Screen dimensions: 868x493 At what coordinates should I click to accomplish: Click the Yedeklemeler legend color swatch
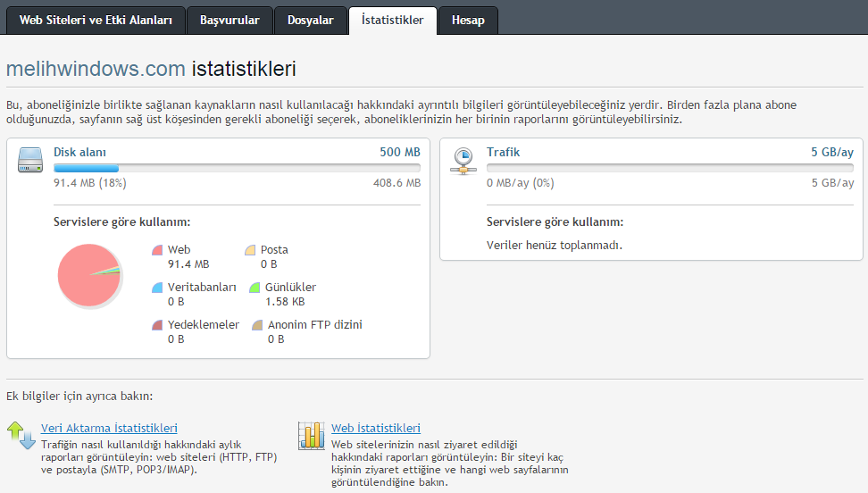(x=157, y=325)
